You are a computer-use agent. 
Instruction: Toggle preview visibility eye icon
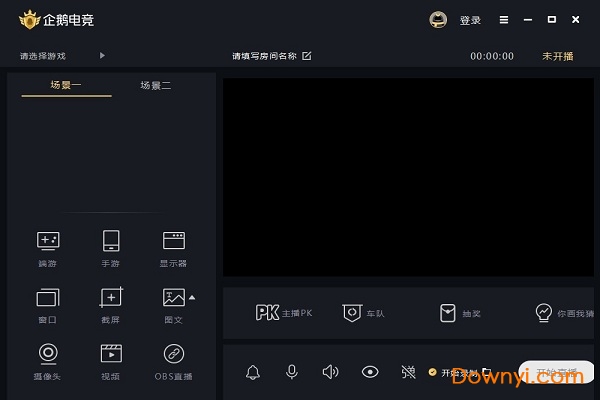click(x=370, y=372)
